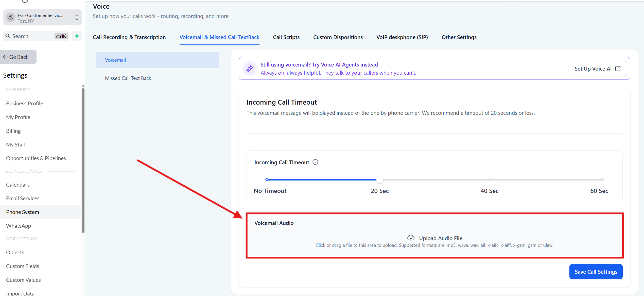This screenshot has width=644, height=296.
Task: Open the VoIP deskphone (SIP) tab
Action: pos(402,37)
